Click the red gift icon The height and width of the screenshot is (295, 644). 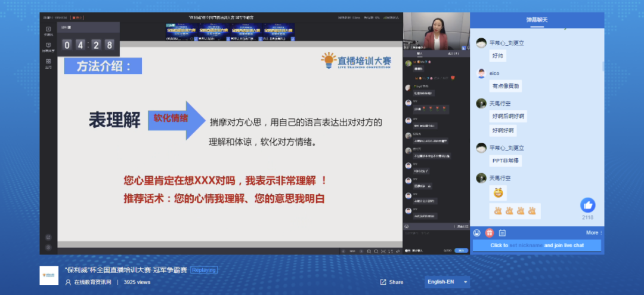point(490,232)
